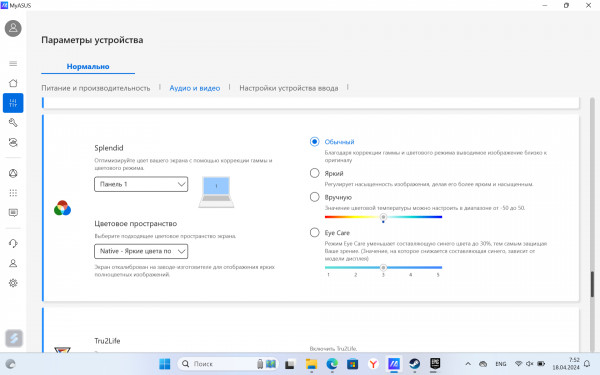
Task: Open the Live Update sync icon
Action: pyautogui.click(x=13, y=142)
